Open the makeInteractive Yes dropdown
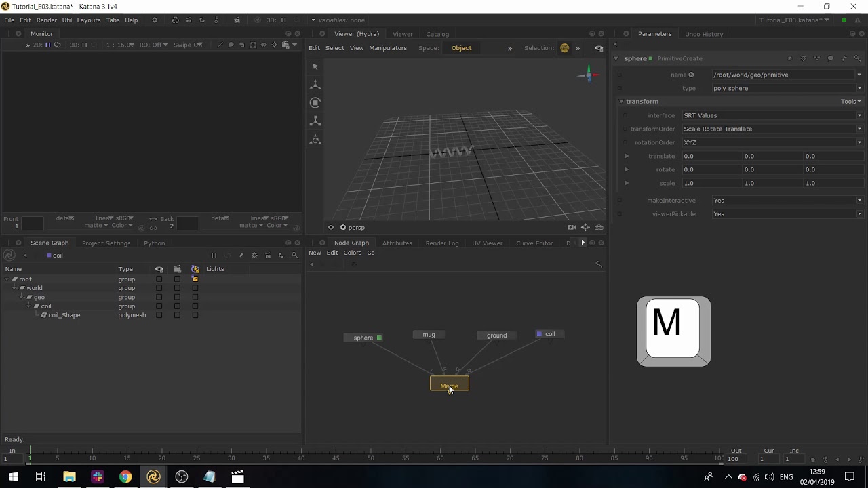This screenshot has width=868, height=488. pos(787,201)
